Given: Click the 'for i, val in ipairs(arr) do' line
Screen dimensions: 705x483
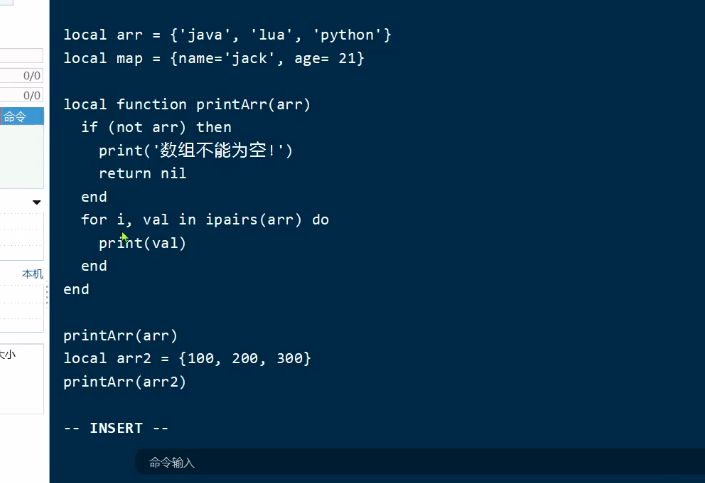Looking at the screenshot, I should click(204, 219).
